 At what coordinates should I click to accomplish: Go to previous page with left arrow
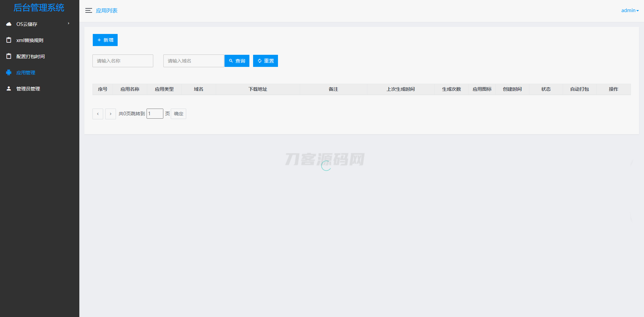[97, 114]
